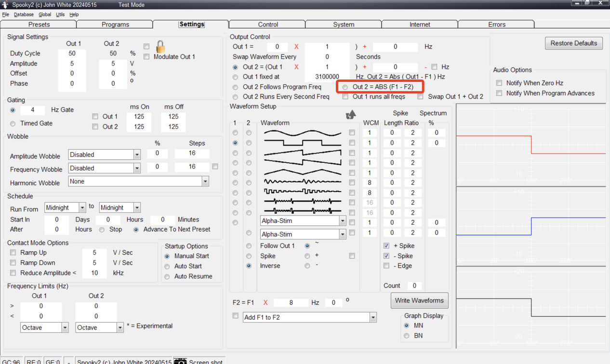Viewport: 610px width, 364px height.
Task: Switch to the Programs tab
Action: coord(115,25)
